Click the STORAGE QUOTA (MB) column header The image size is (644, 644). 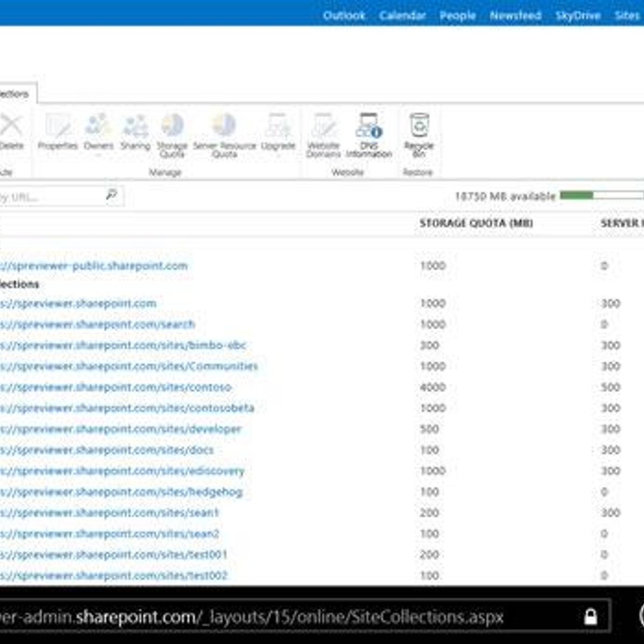(476, 223)
